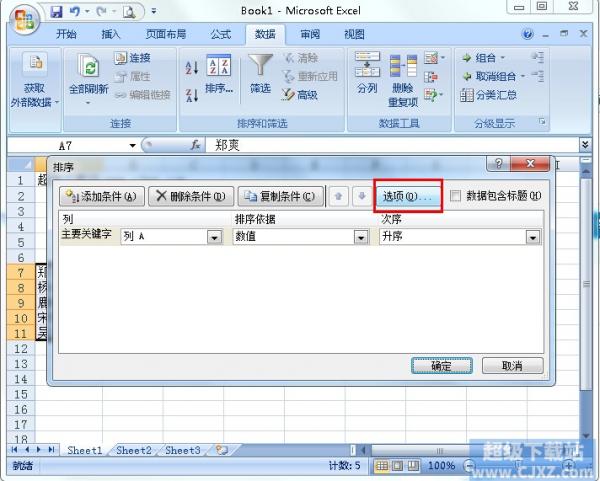Select row 12 header
This screenshot has width=600, height=481.
point(21,349)
